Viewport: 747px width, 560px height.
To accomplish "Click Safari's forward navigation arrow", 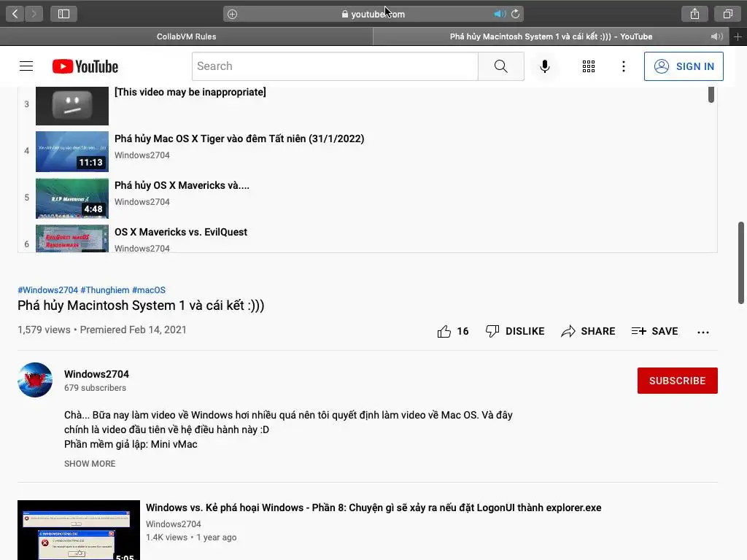I will tap(34, 14).
